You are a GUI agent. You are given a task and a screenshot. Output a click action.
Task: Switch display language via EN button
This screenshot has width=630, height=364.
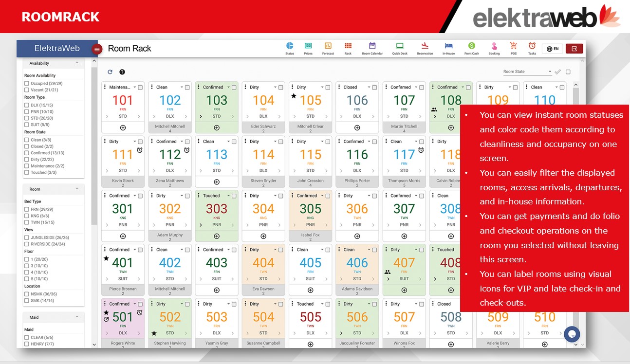[x=552, y=48]
